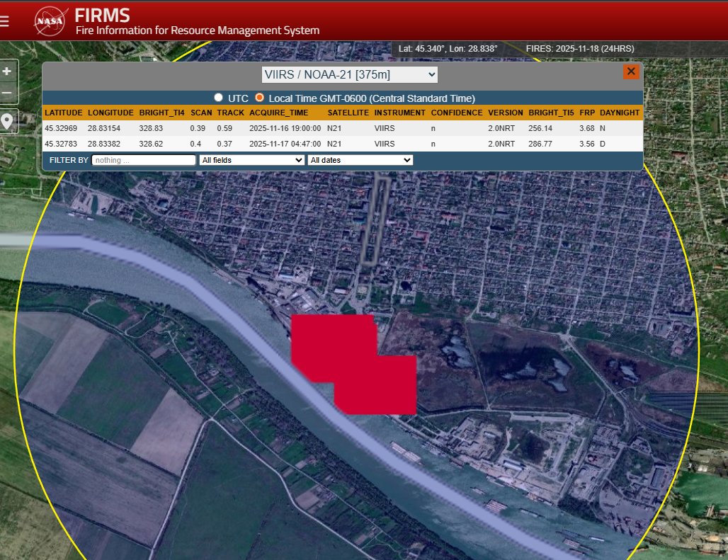Click brightness value 328.83
The image size is (728, 560).
click(x=151, y=129)
